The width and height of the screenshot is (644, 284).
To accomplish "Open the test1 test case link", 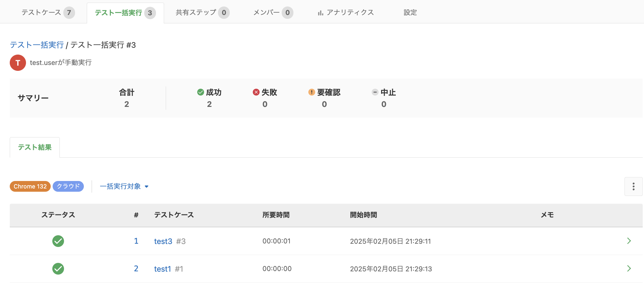I will pos(162,269).
